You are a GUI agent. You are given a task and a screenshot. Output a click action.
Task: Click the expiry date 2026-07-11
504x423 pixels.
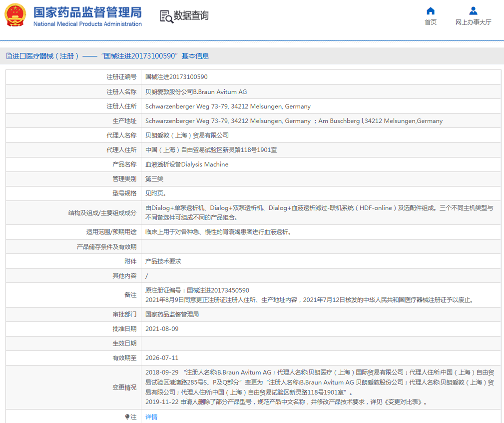tap(161, 358)
